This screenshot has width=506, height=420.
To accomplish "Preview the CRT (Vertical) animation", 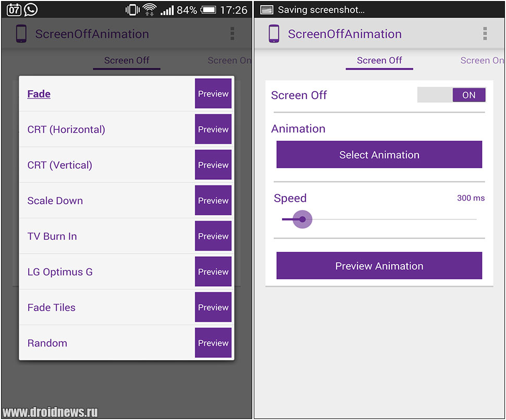I will [x=213, y=165].
